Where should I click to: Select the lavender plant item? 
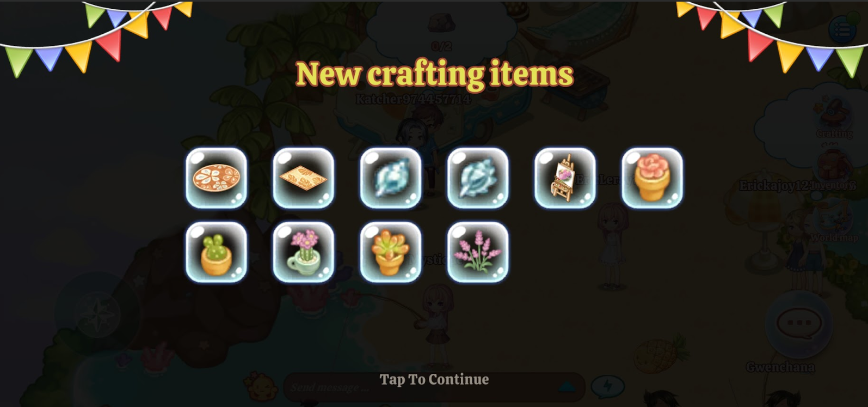pyautogui.click(x=477, y=252)
